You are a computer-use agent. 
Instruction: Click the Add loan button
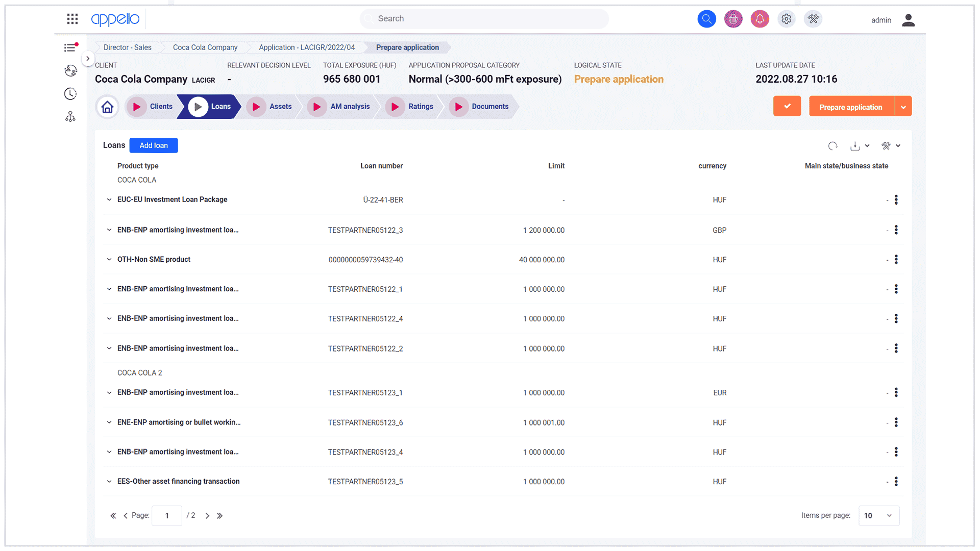[x=154, y=145]
